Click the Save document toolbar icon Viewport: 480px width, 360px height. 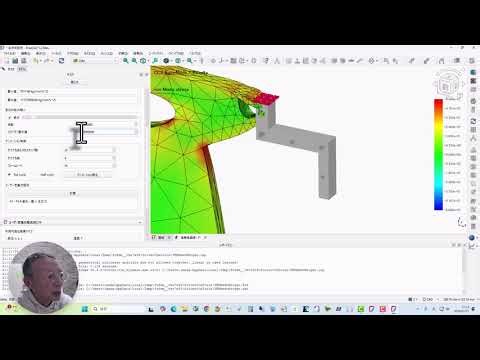pos(15,61)
